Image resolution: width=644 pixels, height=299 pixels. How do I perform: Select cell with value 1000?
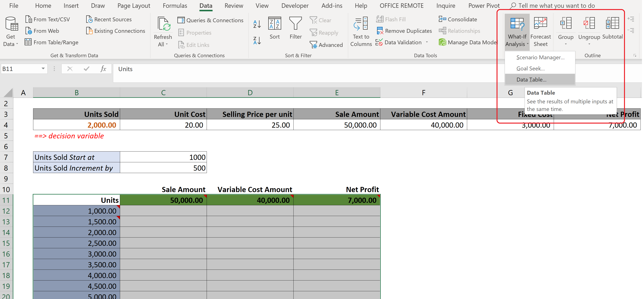[x=163, y=157]
